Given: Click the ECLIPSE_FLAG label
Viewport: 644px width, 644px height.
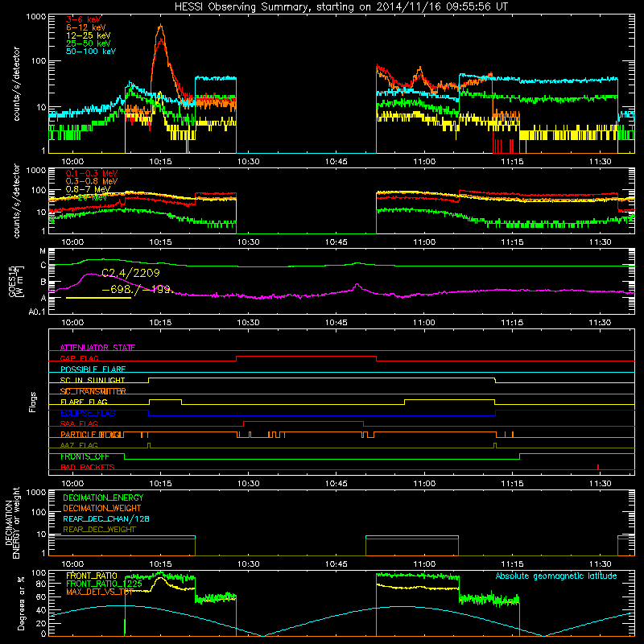Looking at the screenshot, I should coord(88,413).
